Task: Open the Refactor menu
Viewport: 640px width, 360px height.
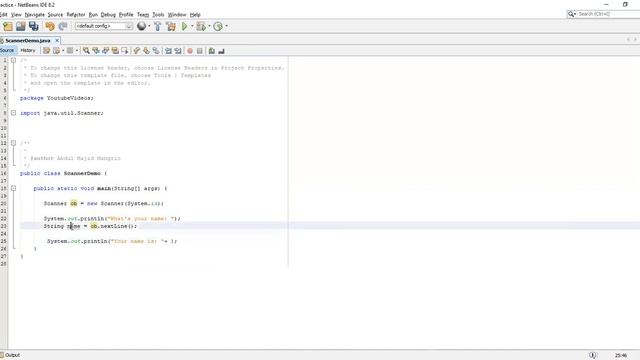Action: [x=76, y=15]
